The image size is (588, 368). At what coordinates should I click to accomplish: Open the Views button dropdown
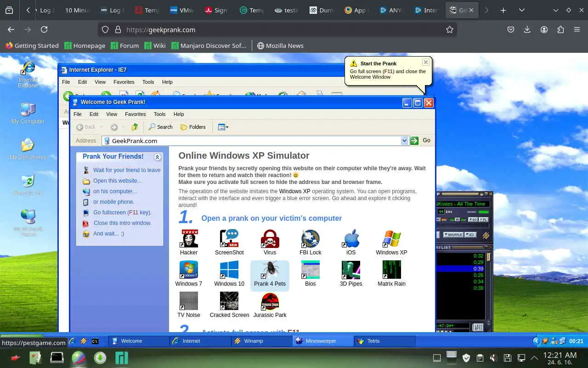click(x=223, y=127)
